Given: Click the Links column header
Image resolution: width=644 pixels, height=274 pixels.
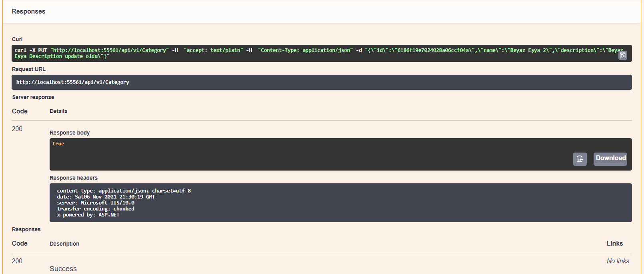Looking at the screenshot, I should coord(615,243).
